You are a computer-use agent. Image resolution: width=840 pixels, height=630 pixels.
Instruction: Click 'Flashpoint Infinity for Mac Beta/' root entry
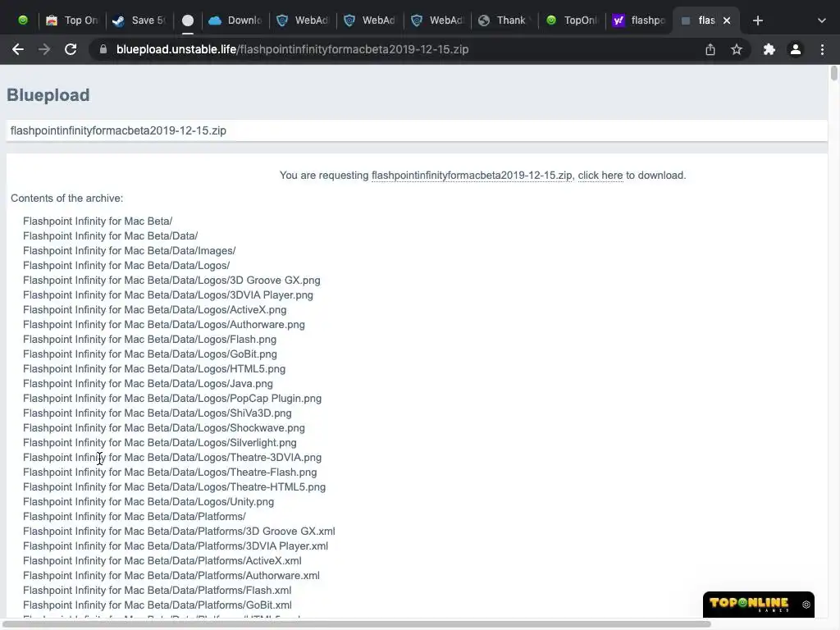(x=98, y=221)
